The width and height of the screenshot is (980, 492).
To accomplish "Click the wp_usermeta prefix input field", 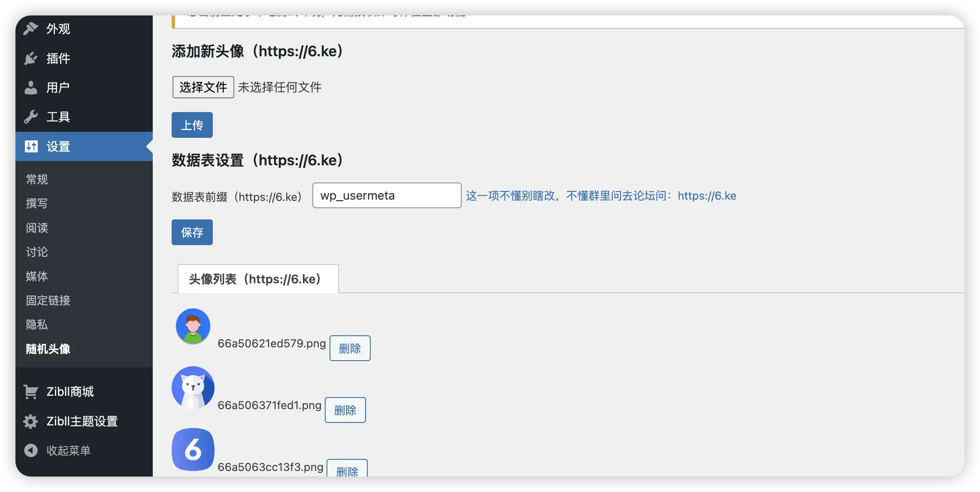I will pos(386,195).
